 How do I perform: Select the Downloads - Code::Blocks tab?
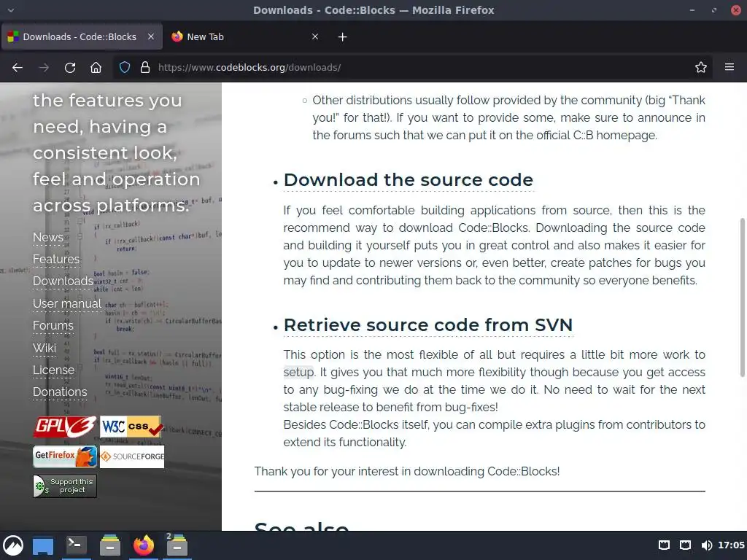(x=82, y=36)
